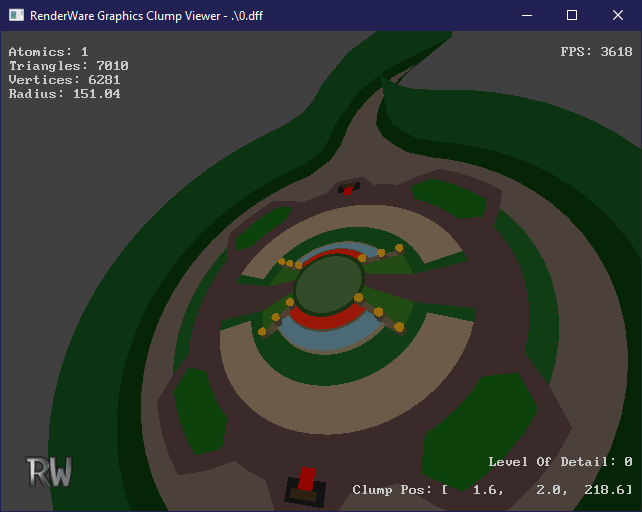642x512 pixels.
Task: Click the leftmost orange sphere on lower-left bridge
Action: click(262, 331)
